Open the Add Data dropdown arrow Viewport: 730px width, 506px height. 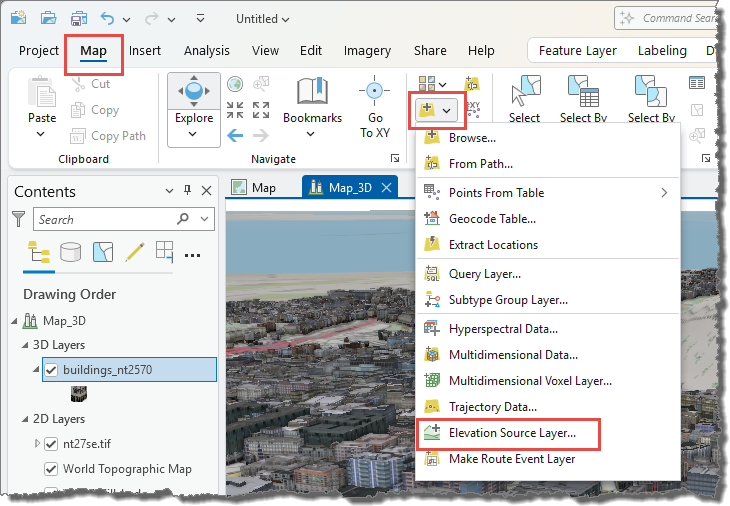450,108
